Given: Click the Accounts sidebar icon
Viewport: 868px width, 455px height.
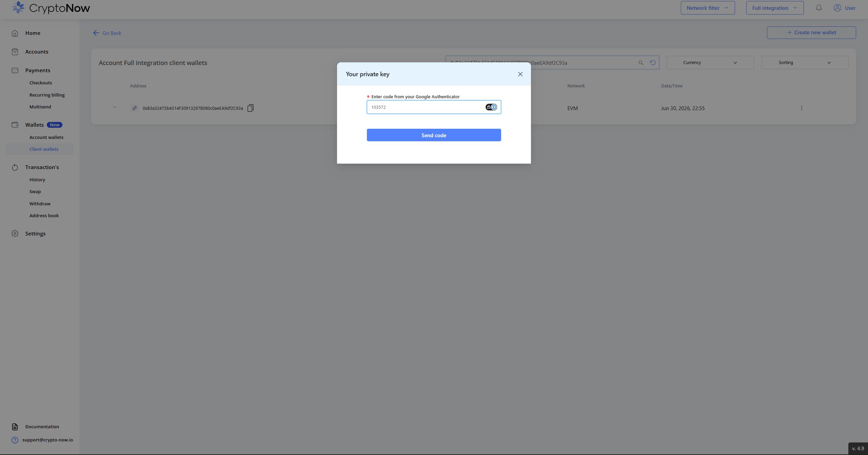Looking at the screenshot, I should coord(15,52).
